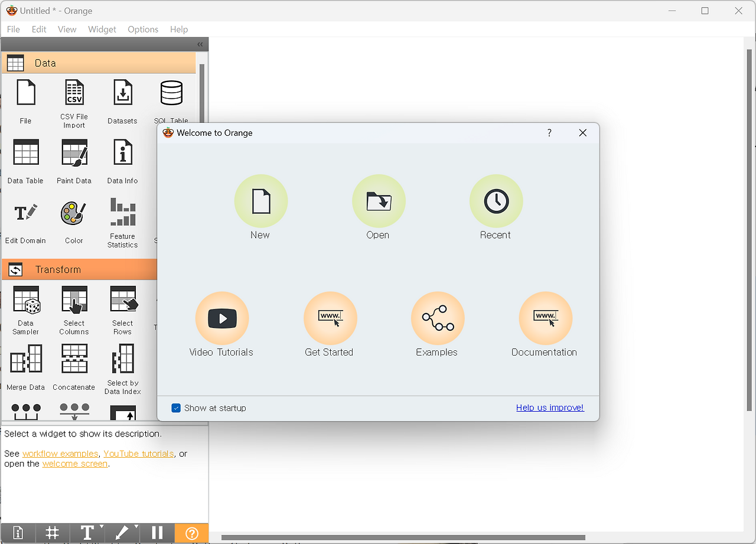Add the Feature Statistics widget
The width and height of the screenshot is (756, 544).
pyautogui.click(x=122, y=223)
